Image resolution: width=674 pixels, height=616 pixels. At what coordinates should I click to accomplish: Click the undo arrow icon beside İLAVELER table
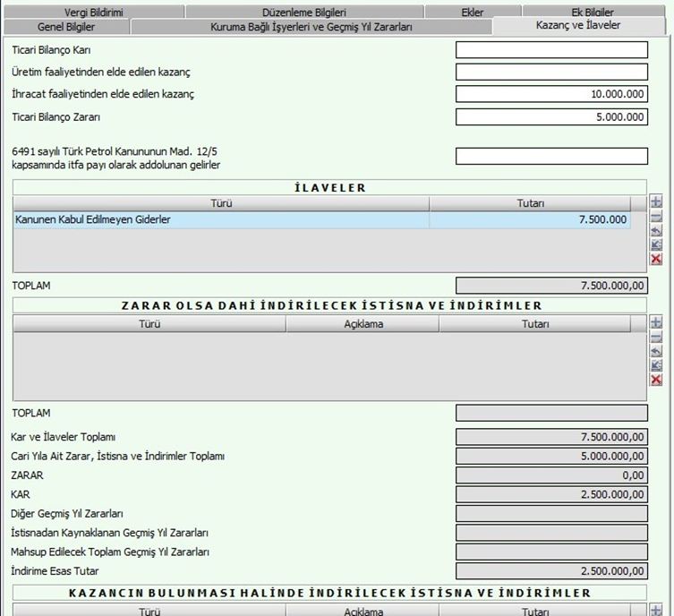[656, 231]
